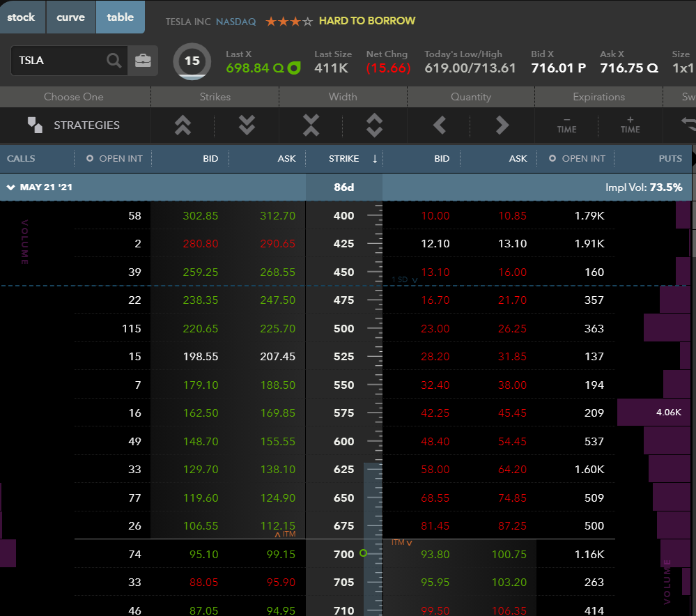This screenshot has height=616, width=696.
Task: Click the HARD TO BORROW label
Action: tap(367, 21)
